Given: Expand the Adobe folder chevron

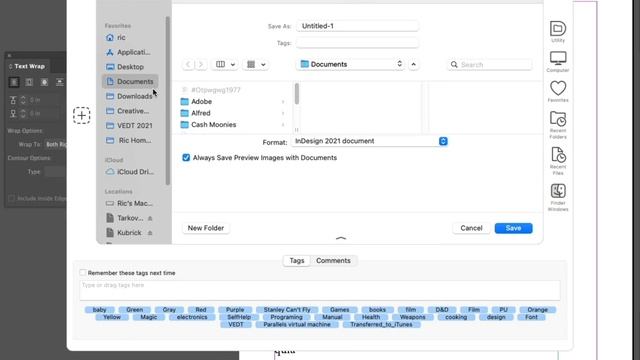Looking at the screenshot, I should pyautogui.click(x=283, y=102).
